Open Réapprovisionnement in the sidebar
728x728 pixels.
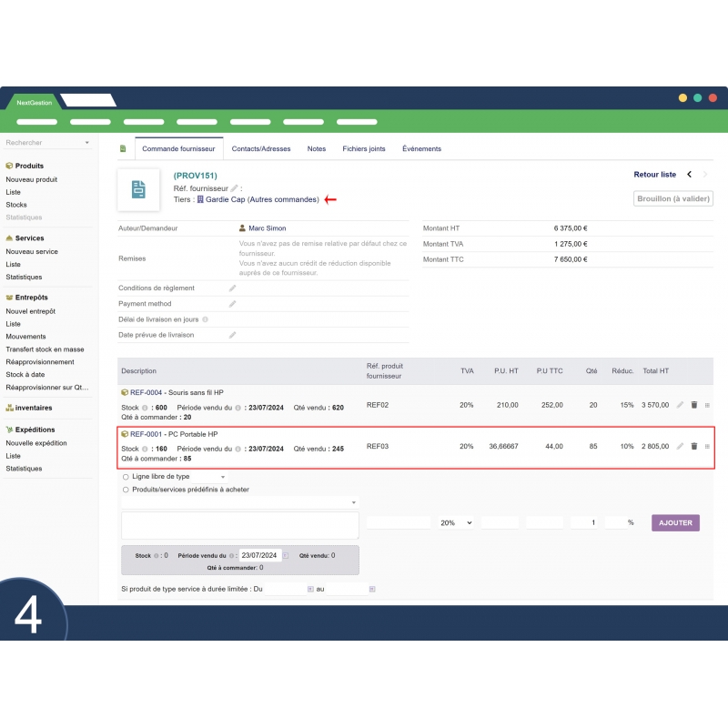40,361
